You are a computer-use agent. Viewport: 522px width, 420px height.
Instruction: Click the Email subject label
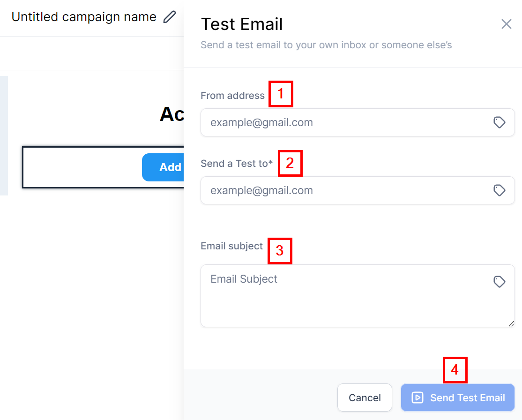(231, 246)
